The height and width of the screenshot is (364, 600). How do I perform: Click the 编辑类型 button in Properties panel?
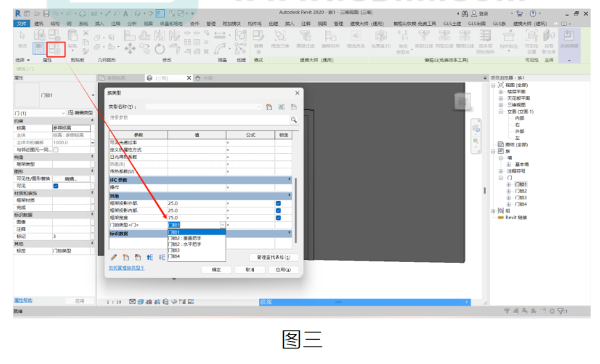click(x=80, y=113)
